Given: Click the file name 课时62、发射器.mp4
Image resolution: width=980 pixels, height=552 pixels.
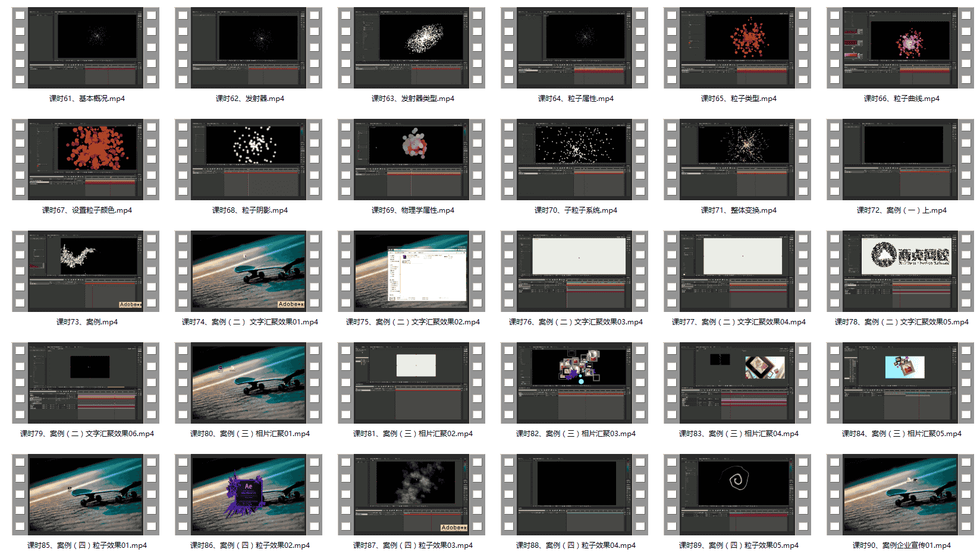Looking at the screenshot, I should [x=250, y=99].
